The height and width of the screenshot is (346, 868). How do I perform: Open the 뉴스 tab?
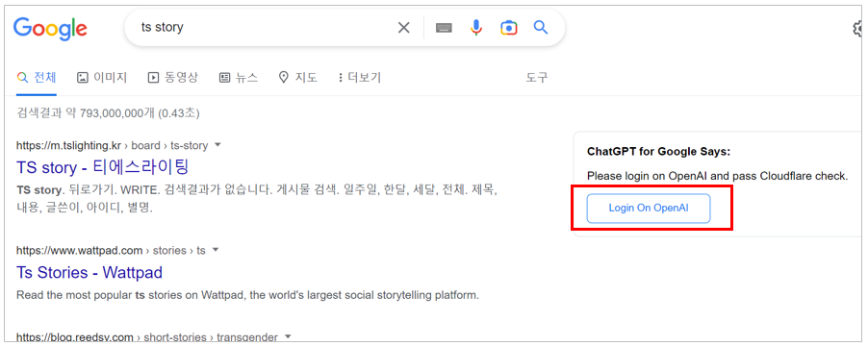[239, 78]
